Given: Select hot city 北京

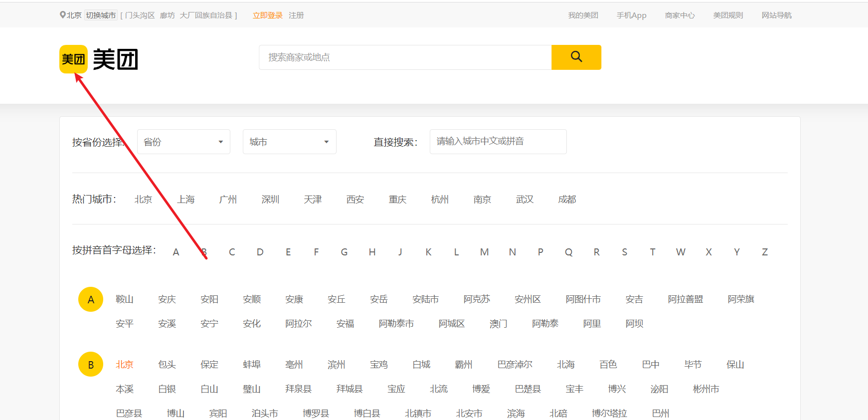Looking at the screenshot, I should point(144,200).
